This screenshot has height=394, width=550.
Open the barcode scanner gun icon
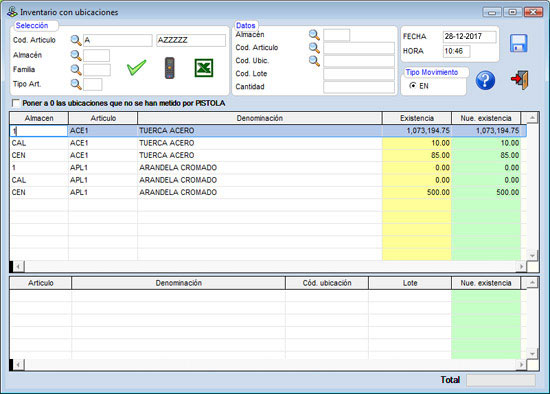[x=169, y=68]
